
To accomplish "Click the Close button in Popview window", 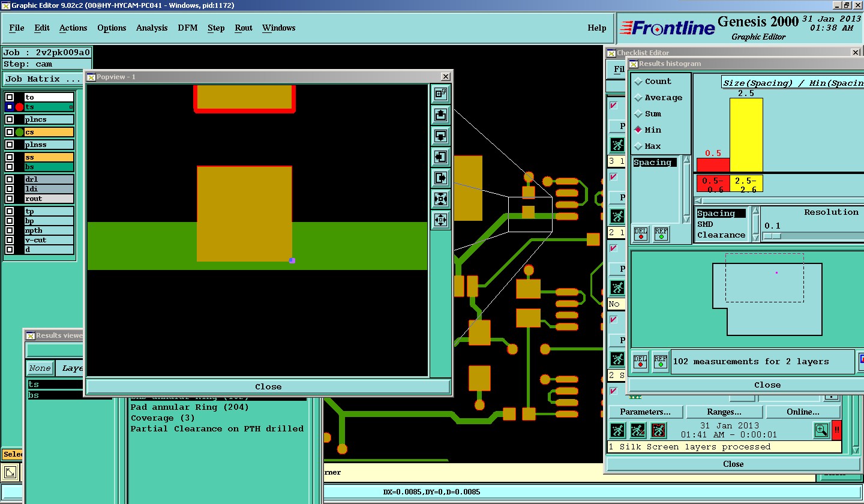I will coord(268,386).
